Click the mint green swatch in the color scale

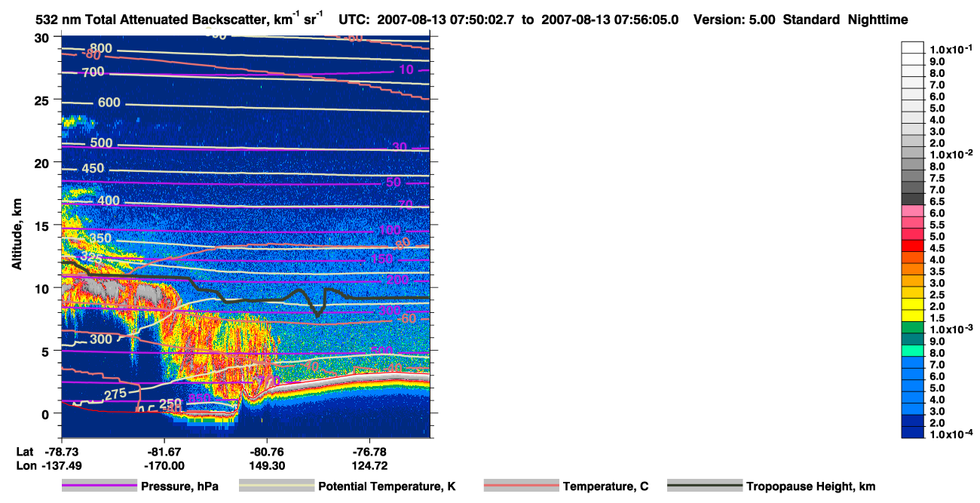[x=913, y=351]
